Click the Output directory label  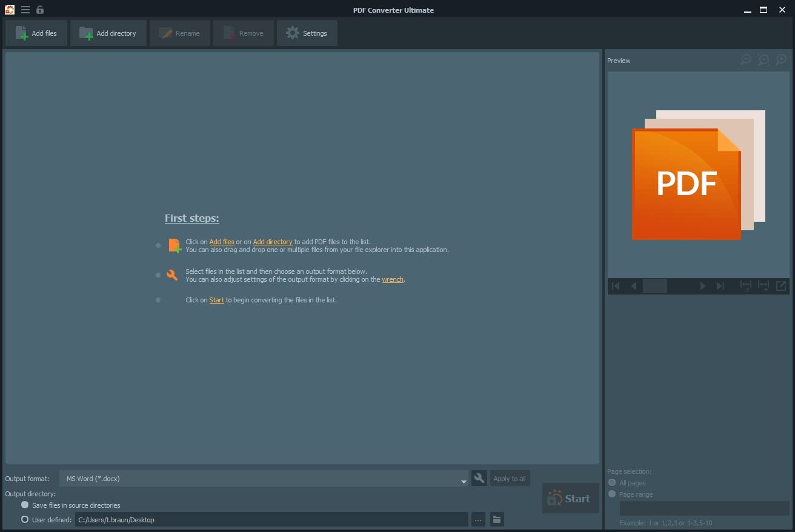[x=30, y=494]
